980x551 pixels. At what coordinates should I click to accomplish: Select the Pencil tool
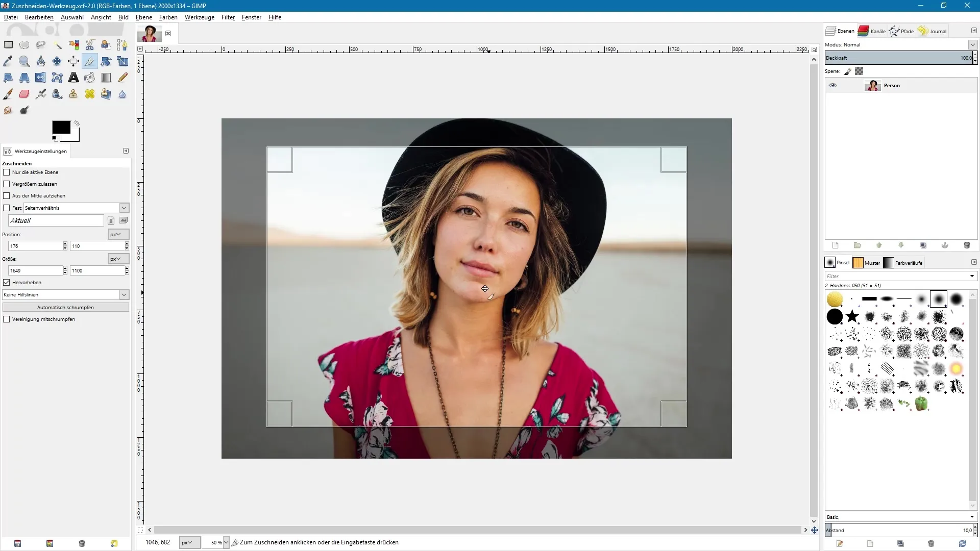[x=122, y=78]
